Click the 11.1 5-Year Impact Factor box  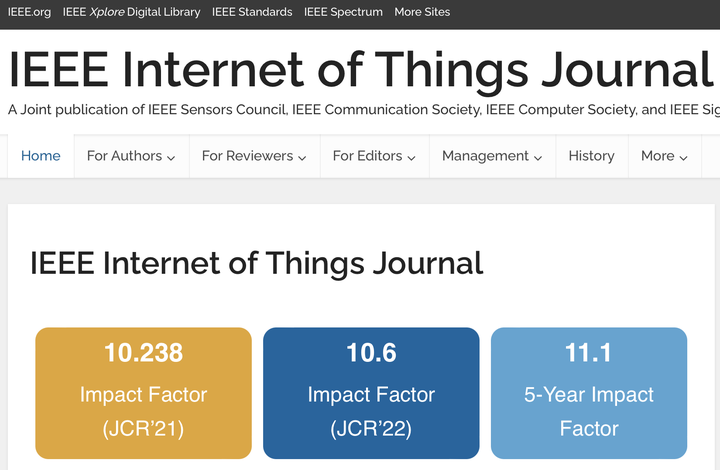[x=589, y=392]
